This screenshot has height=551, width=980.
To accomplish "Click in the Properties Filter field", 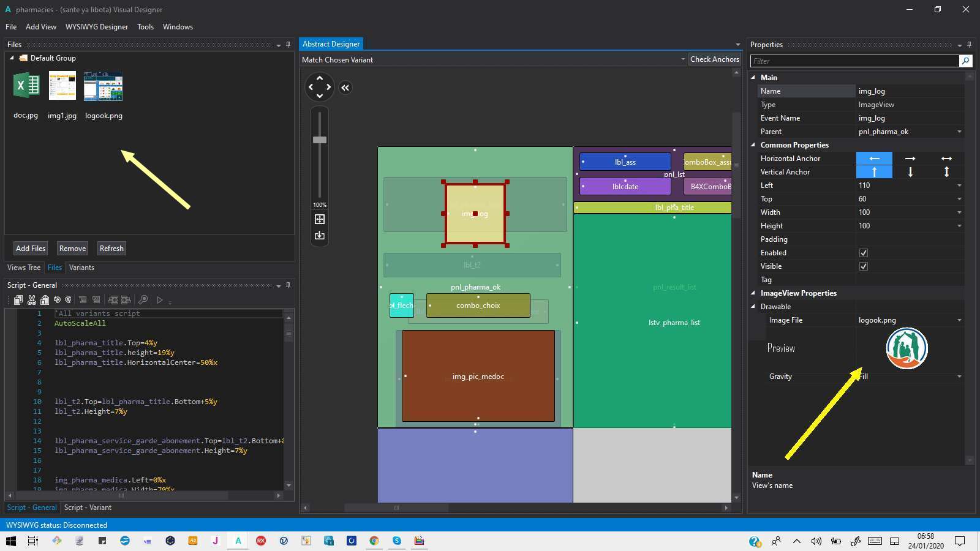I will tap(855, 61).
